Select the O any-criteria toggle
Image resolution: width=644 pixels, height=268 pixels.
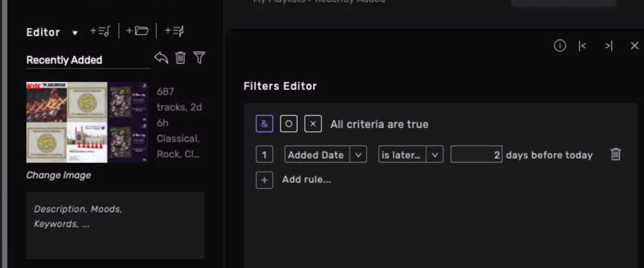(289, 124)
